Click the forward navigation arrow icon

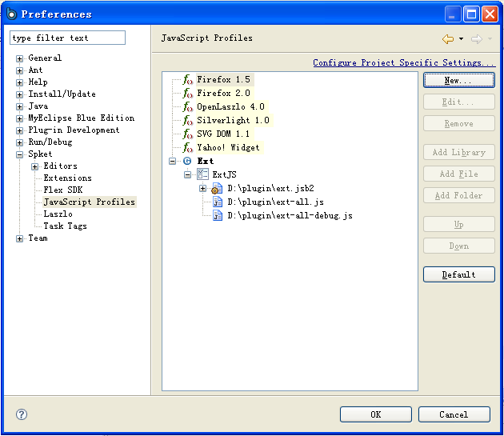[477, 39]
